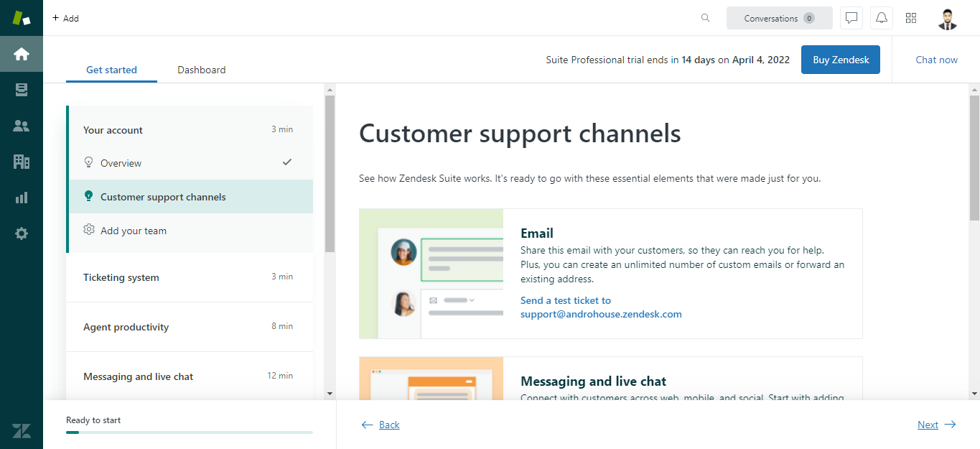Screen dimensions: 980x449
Task: Click the Overview lightbulb icon
Action: click(x=89, y=162)
